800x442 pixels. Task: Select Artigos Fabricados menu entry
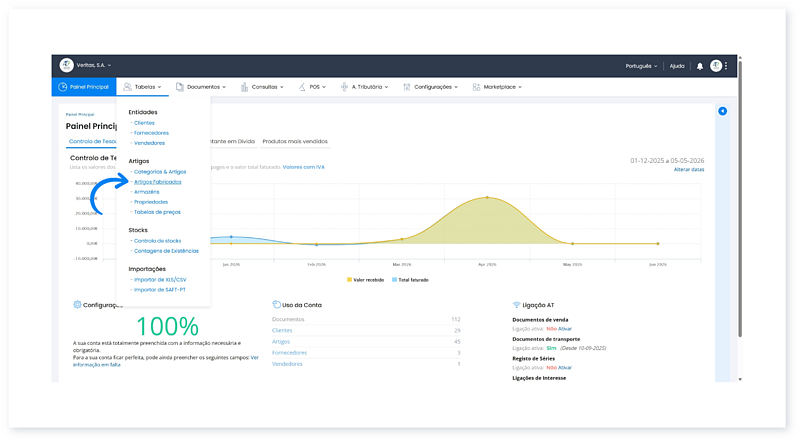point(157,182)
